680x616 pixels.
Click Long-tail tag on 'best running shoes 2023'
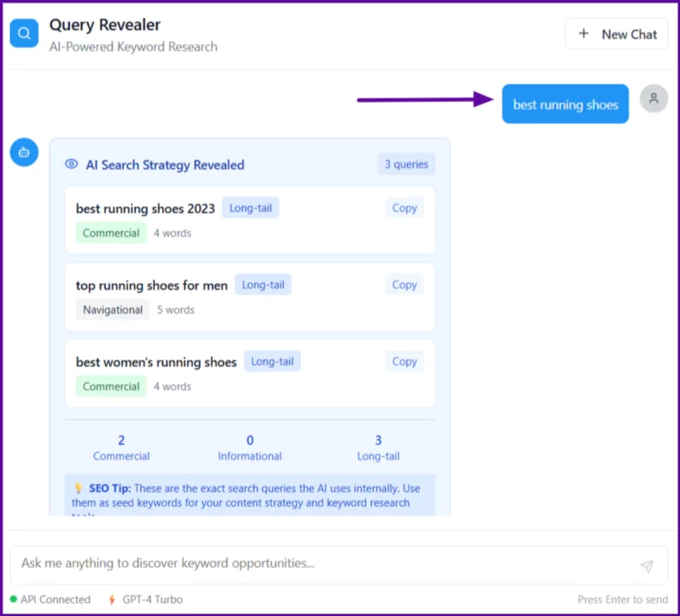tap(251, 208)
